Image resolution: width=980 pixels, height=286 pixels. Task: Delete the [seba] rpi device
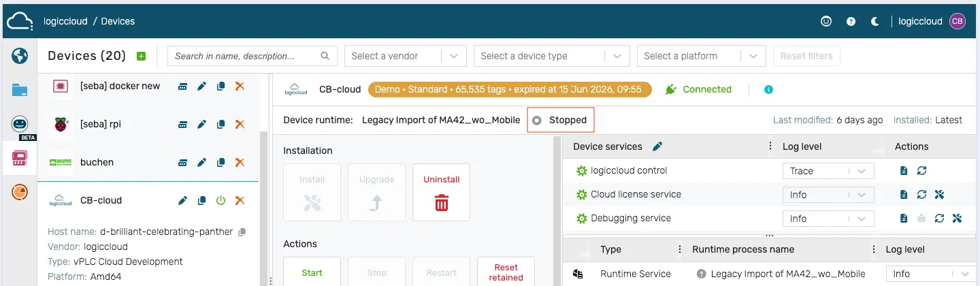click(240, 125)
